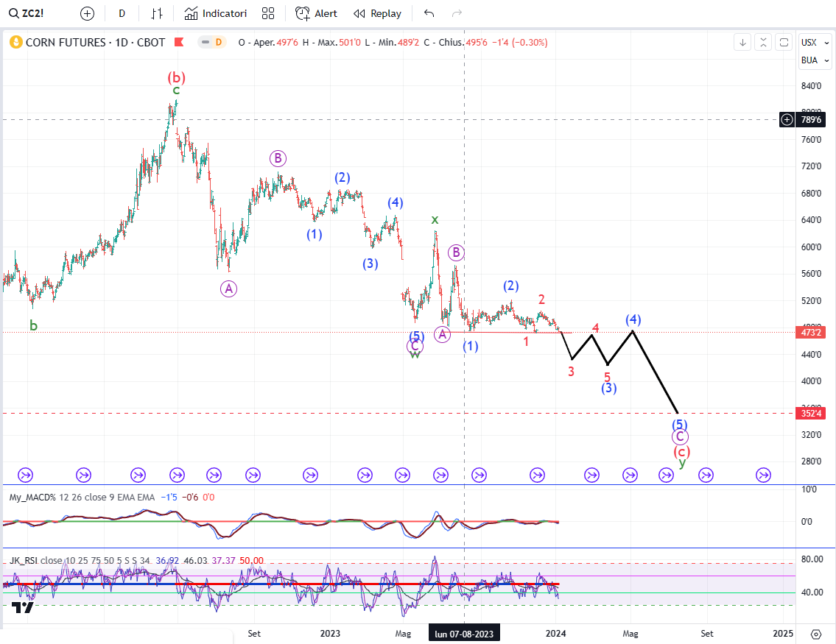Select the red wave label 1
The width and height of the screenshot is (836, 644).
coord(526,342)
